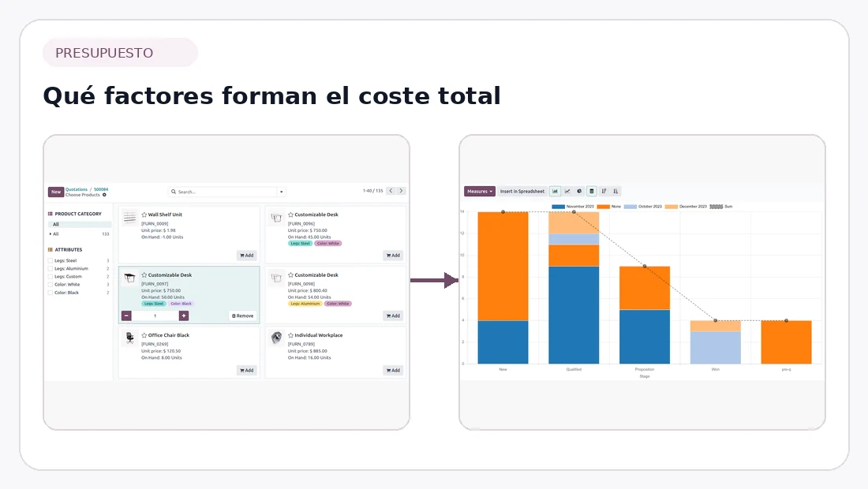868x489 pixels.
Task: Click the minus quantity button
Action: pyautogui.click(x=126, y=315)
